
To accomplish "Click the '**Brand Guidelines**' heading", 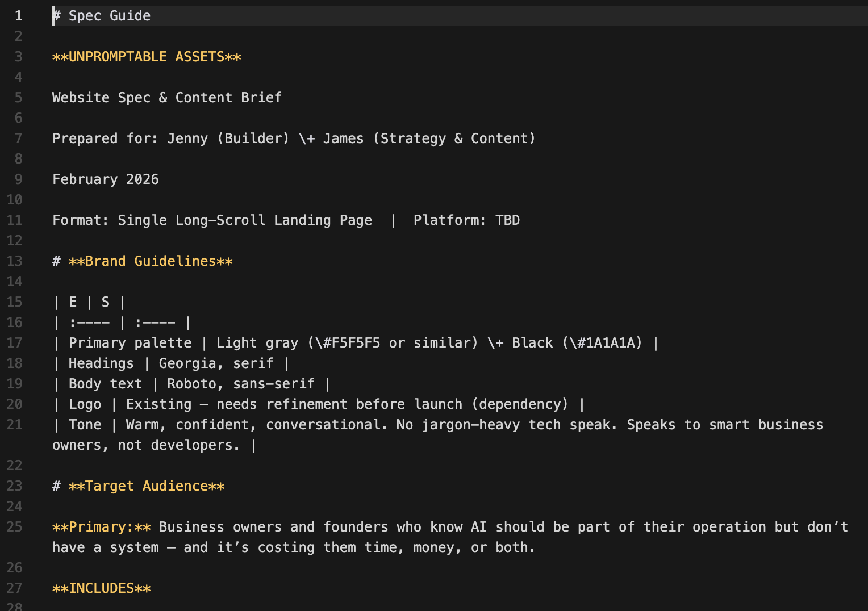I will [151, 261].
